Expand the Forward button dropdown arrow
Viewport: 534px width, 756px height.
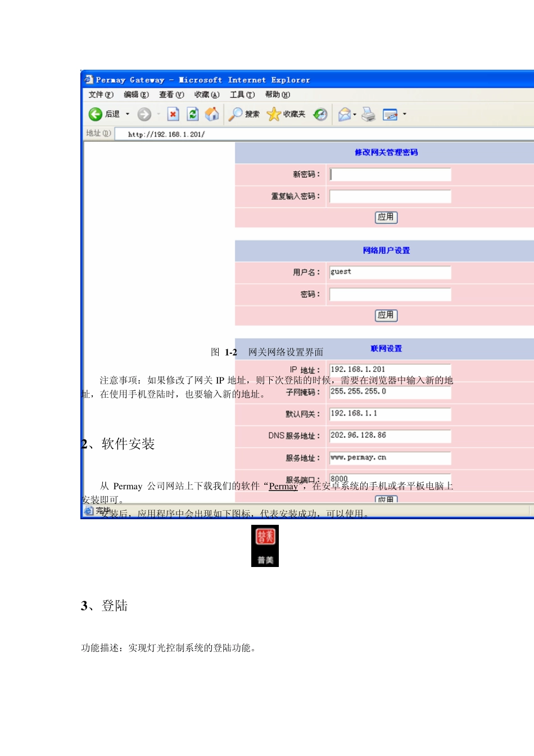click(159, 114)
